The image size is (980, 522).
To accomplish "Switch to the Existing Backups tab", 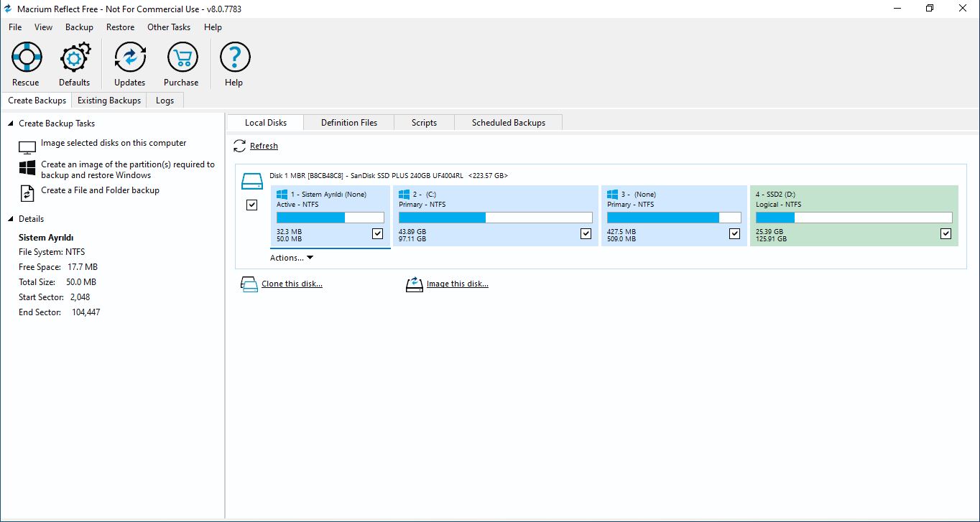I will pos(109,101).
